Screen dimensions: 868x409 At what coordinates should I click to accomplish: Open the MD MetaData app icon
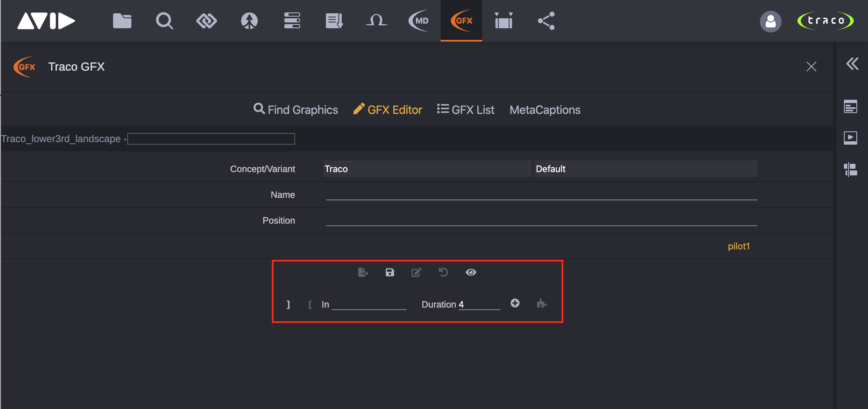coord(419,21)
